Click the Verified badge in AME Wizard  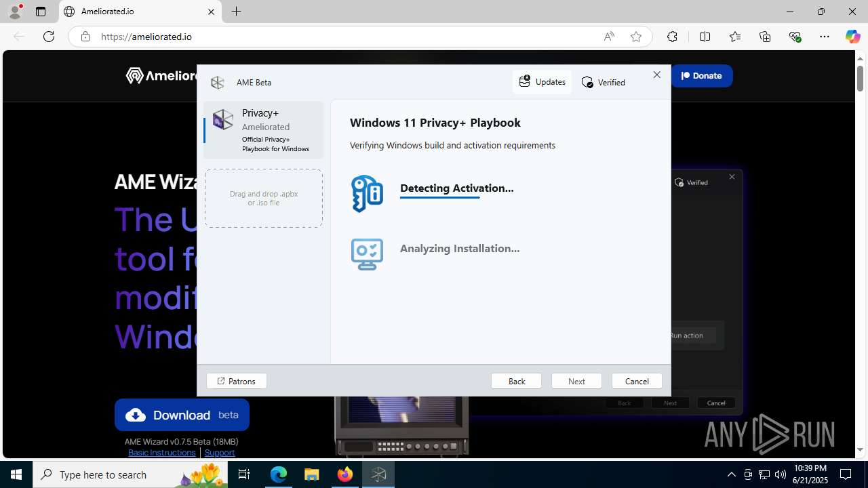tap(604, 83)
